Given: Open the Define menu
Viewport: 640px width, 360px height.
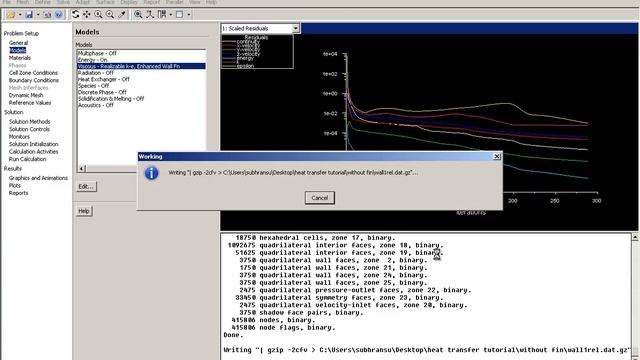Looking at the screenshot, I should 43,2.
